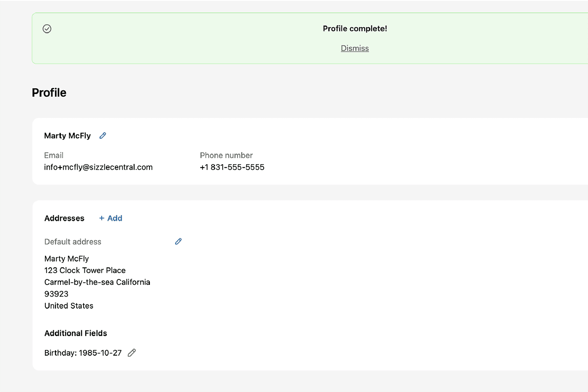Click the Additional Fields heading
Screen dimensions: 588x392
tap(76, 333)
